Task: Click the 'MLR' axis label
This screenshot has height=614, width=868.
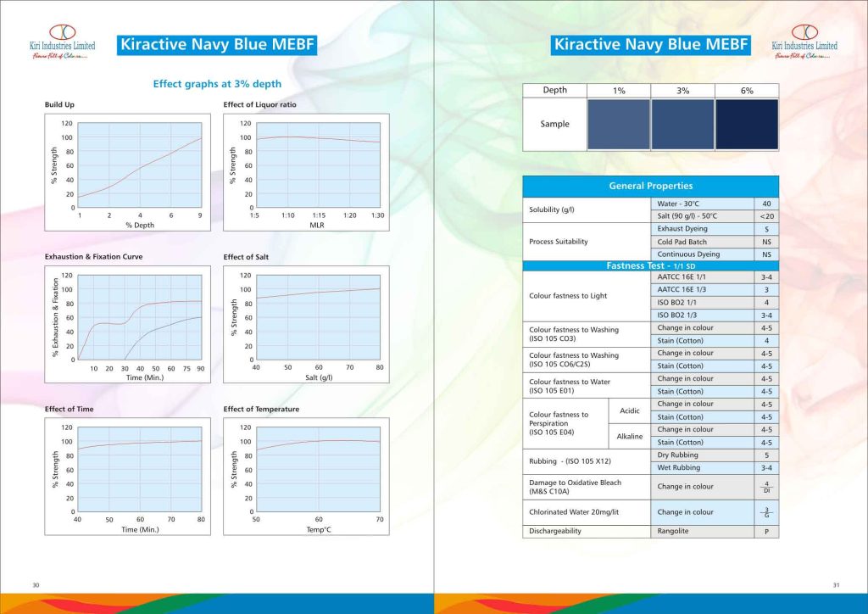Action: [317, 226]
